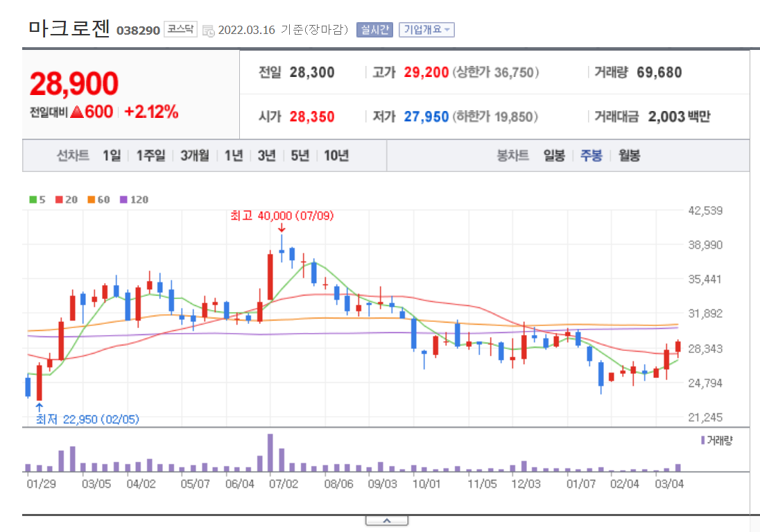Click the purple 120-period moving average swatch

[x=123, y=199]
